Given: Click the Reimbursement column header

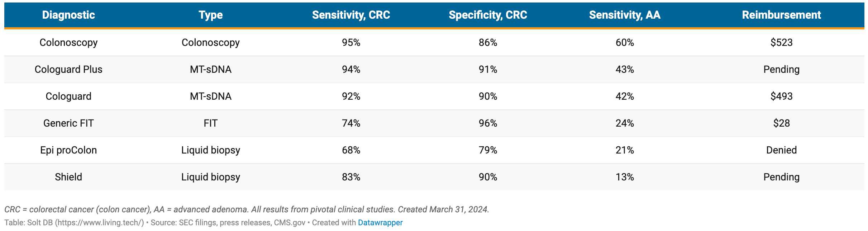Looking at the screenshot, I should pyautogui.click(x=781, y=15).
